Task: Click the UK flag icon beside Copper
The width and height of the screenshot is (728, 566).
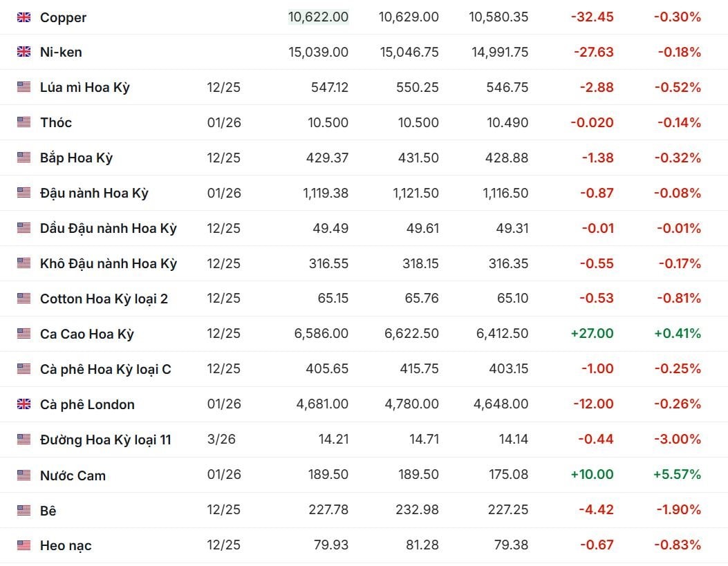Action: click(x=24, y=17)
